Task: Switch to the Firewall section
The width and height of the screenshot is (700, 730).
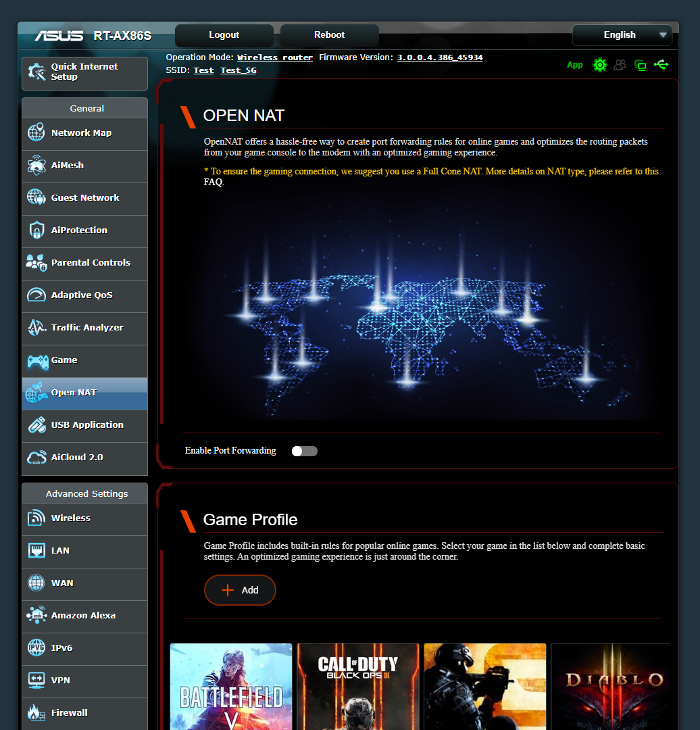Action: pos(71,712)
